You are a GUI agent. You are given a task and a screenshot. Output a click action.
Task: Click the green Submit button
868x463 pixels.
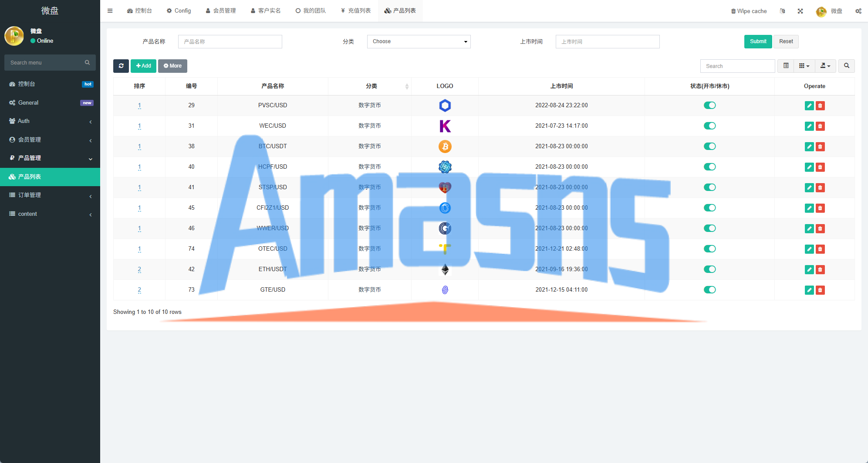click(x=758, y=41)
